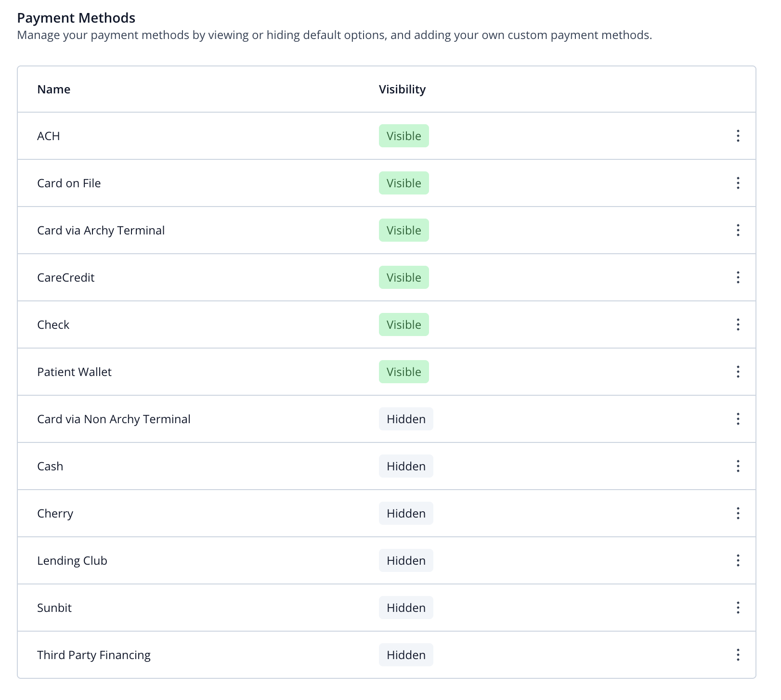The height and width of the screenshot is (700, 781).
Task: Select the Cherry Hidden badge
Action: pyautogui.click(x=406, y=513)
